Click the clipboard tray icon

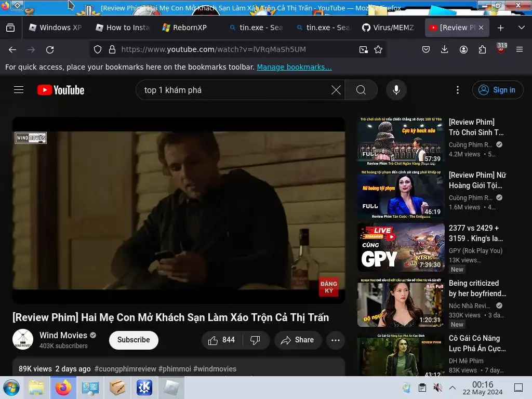pos(422,388)
